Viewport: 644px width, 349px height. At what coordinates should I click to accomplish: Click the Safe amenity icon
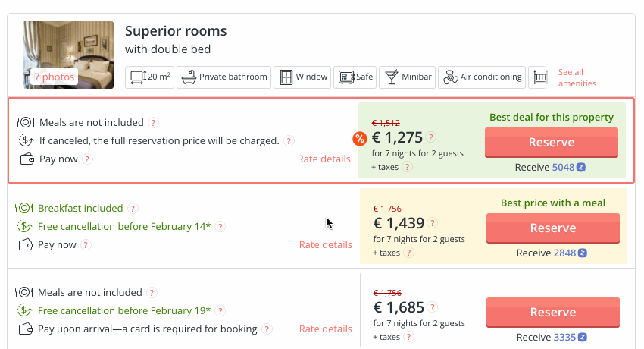346,77
